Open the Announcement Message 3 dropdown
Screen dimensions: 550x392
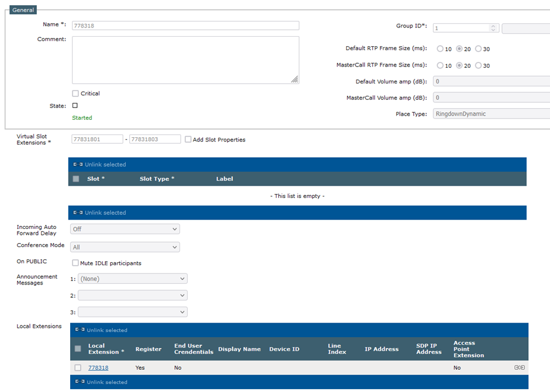click(133, 312)
